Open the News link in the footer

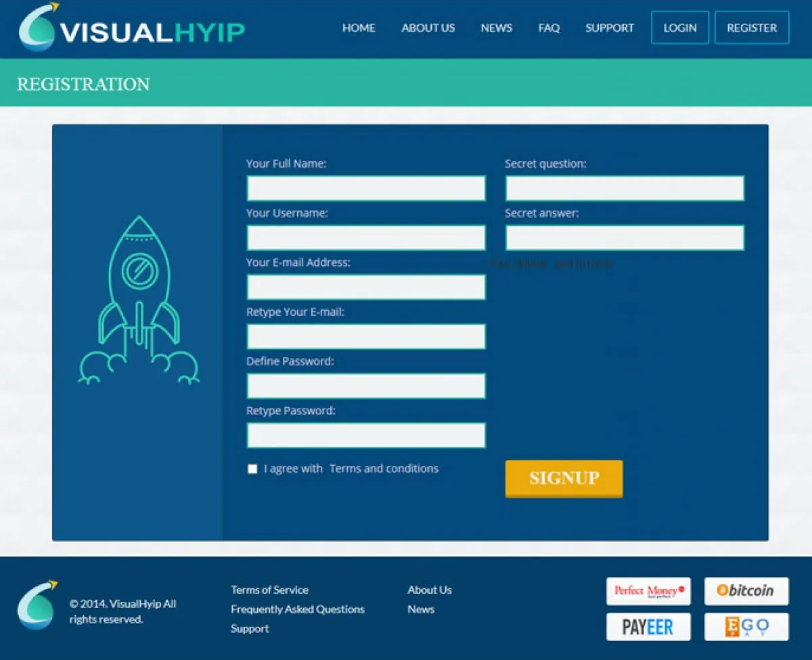tap(421, 609)
